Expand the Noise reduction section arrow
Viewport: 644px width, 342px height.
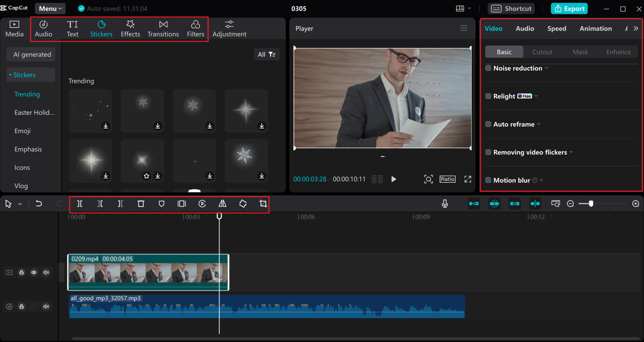(x=546, y=68)
